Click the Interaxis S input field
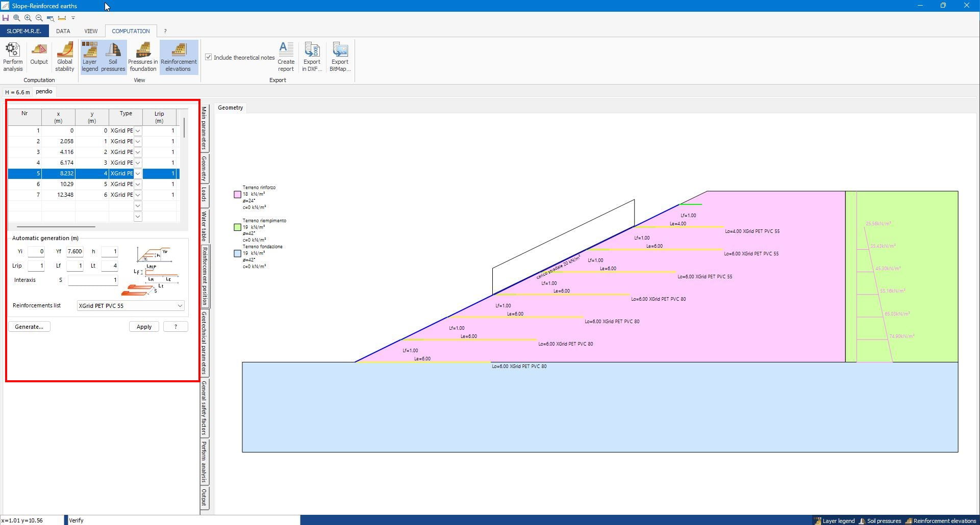 (93, 280)
